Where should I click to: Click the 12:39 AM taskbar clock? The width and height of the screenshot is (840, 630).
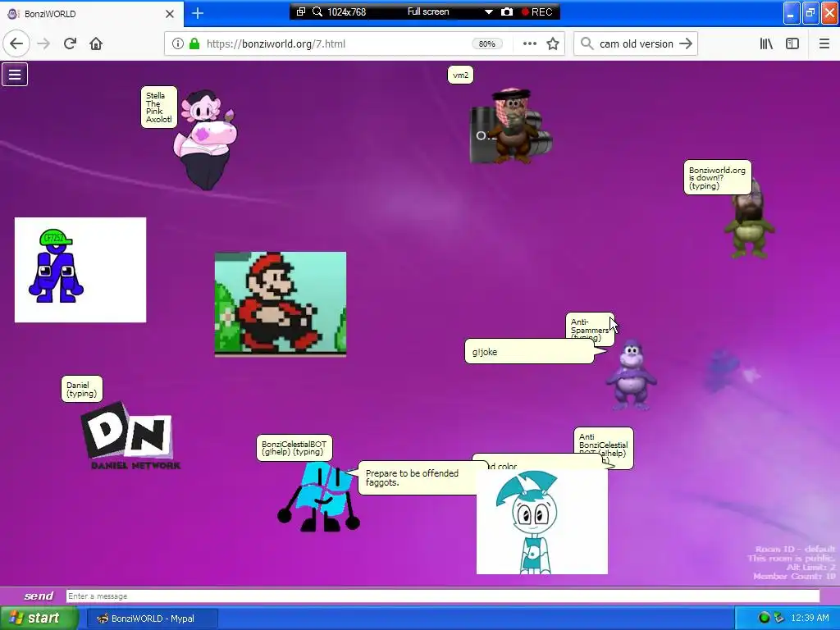[x=810, y=618]
